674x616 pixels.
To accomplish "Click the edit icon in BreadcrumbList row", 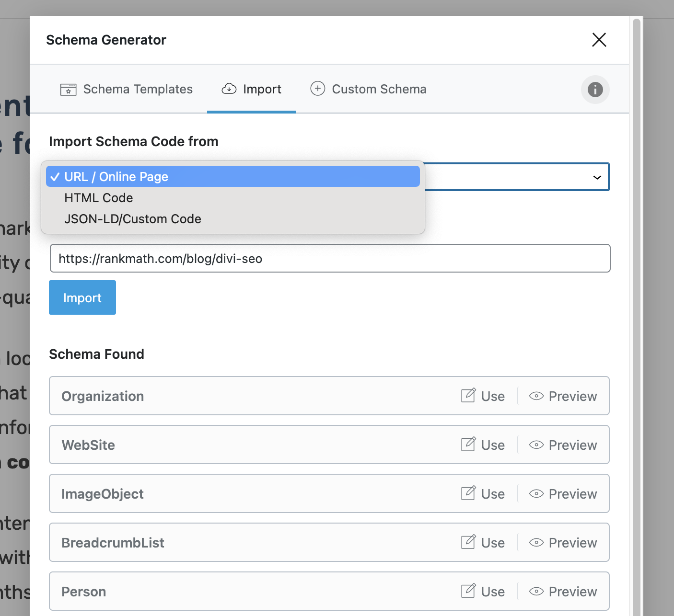I will click(468, 542).
